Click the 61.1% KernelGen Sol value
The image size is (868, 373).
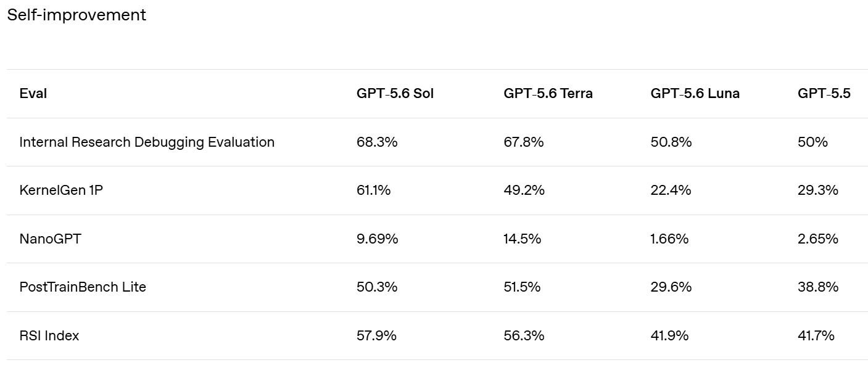pos(373,191)
